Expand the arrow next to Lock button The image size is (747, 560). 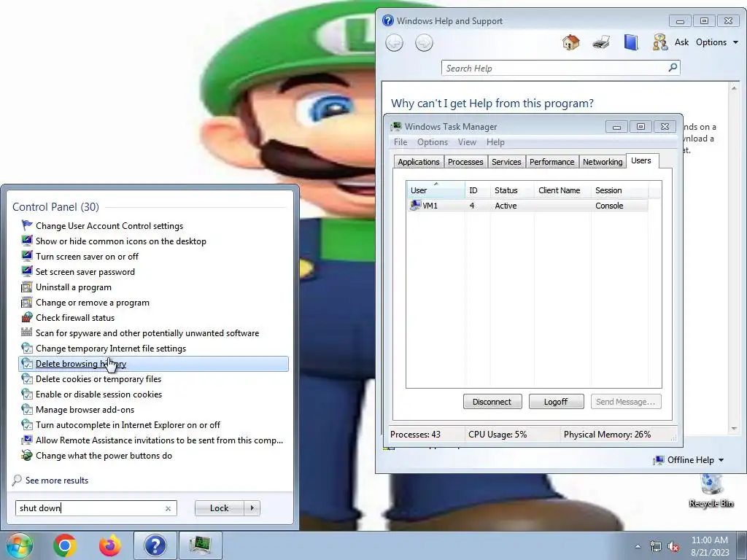(252, 508)
